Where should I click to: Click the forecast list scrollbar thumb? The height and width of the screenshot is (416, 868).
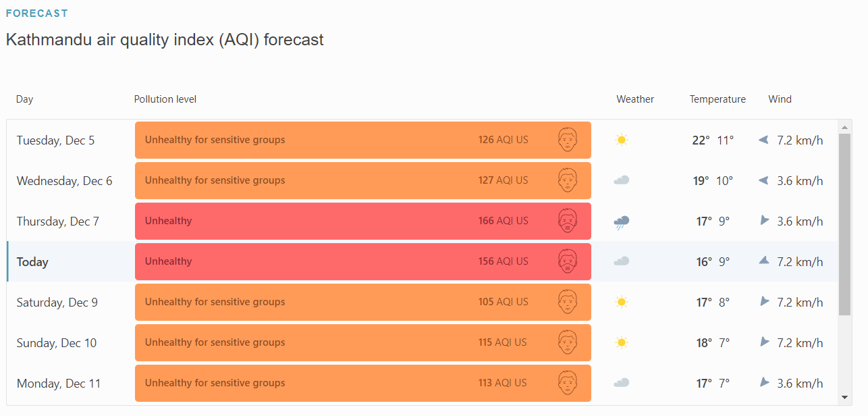point(844,223)
